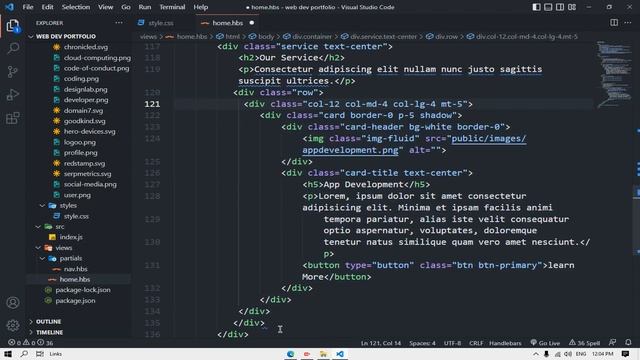Open the Accounts menu icon

[x=13, y=302]
